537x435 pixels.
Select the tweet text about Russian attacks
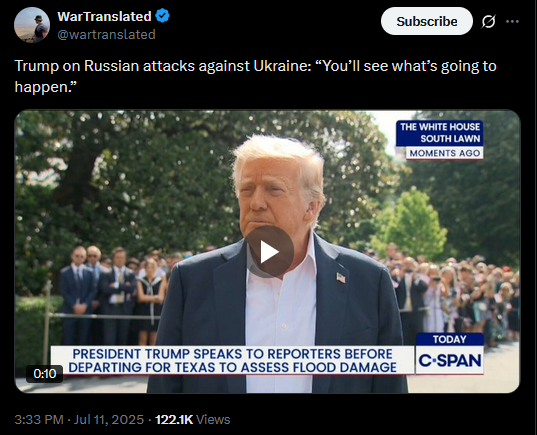(255, 76)
